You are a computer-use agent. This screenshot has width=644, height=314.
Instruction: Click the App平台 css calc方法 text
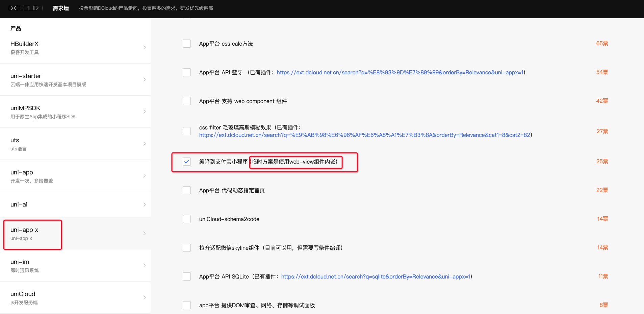tap(226, 44)
